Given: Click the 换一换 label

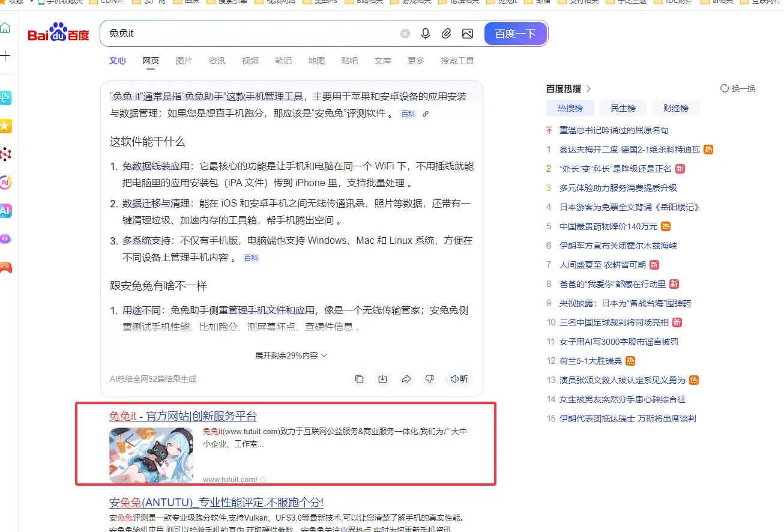Looking at the screenshot, I should point(743,88).
